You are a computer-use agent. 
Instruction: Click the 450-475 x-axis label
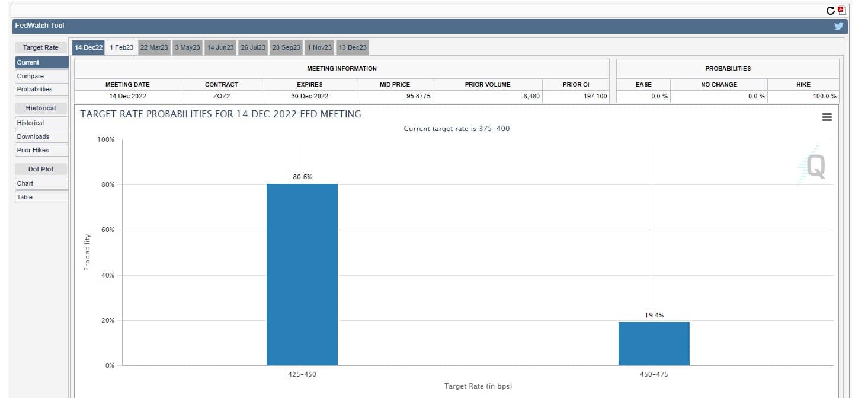654,375
